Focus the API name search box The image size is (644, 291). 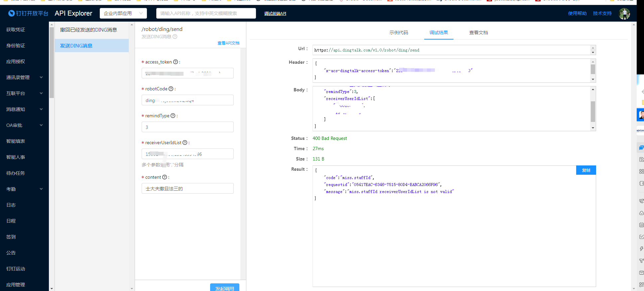click(x=206, y=13)
